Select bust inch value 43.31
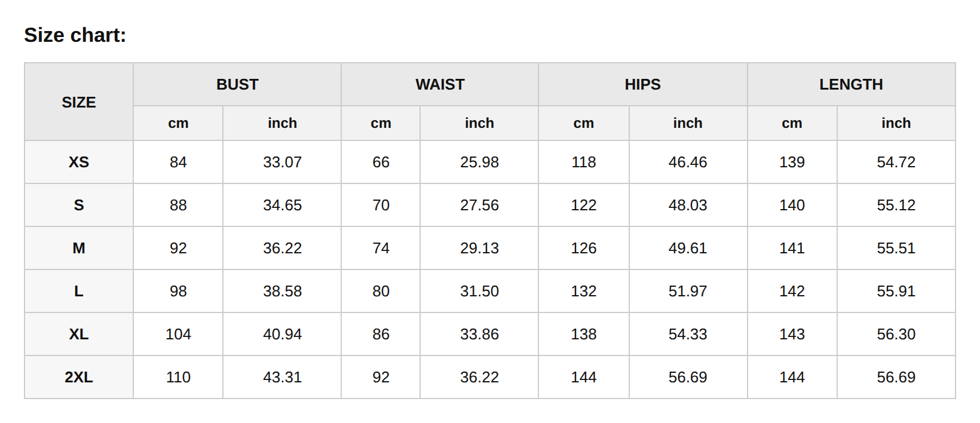This screenshot has width=980, height=423. pyautogui.click(x=282, y=377)
